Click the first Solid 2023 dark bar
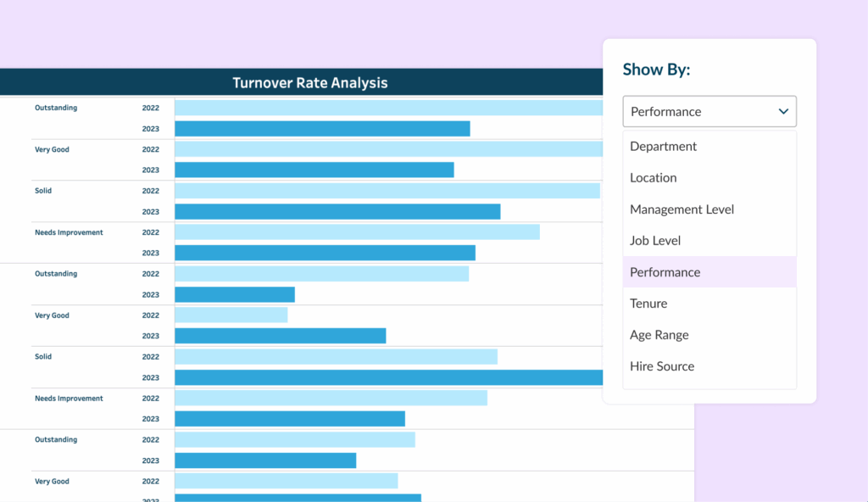868x502 pixels. 337,212
